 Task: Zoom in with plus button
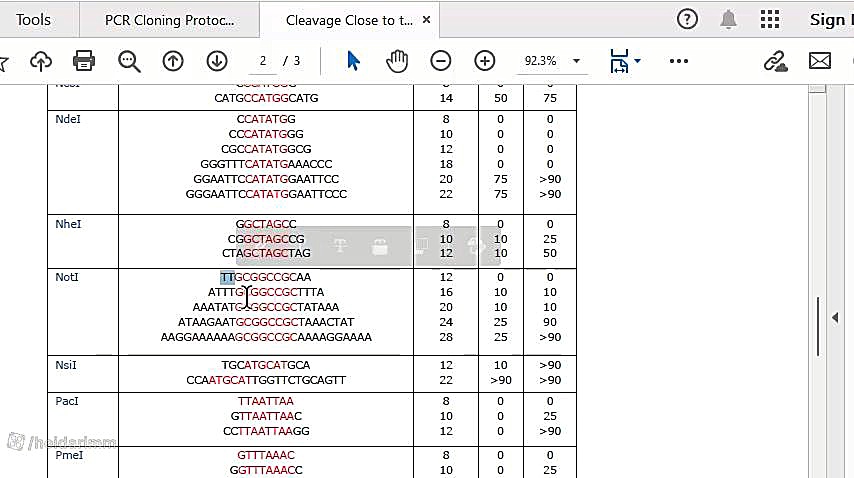tap(485, 61)
